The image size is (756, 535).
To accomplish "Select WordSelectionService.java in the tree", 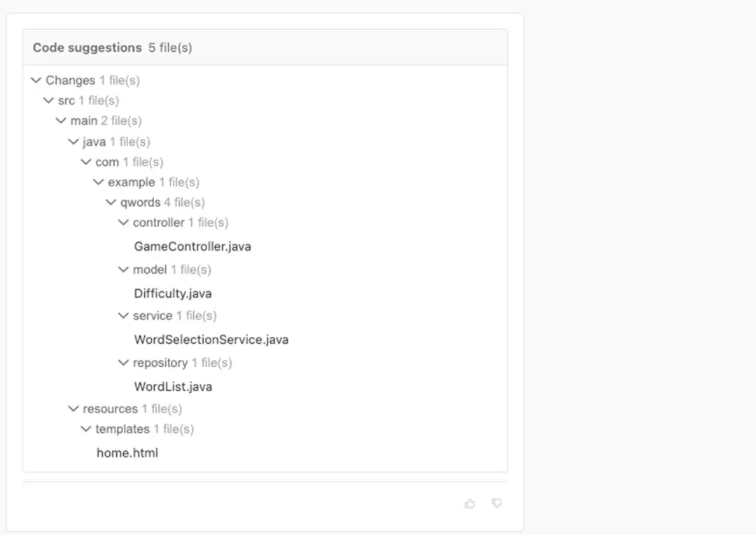I will point(211,340).
